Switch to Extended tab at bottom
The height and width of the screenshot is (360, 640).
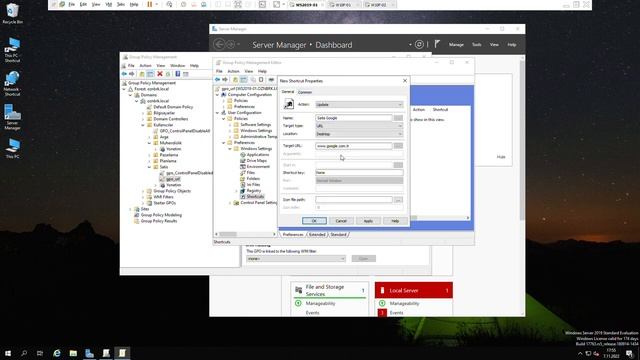pyautogui.click(x=317, y=235)
